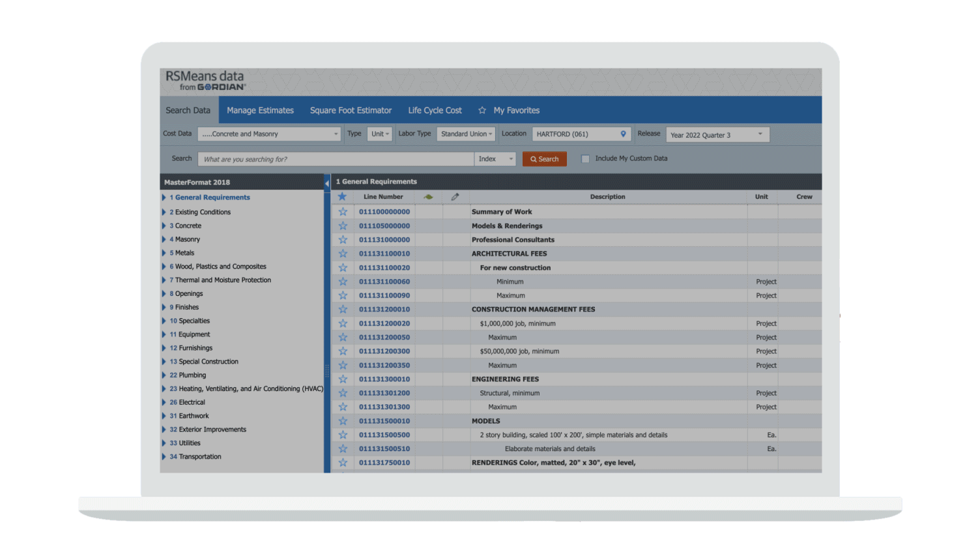
Task: Select 9 Finishes in tree
Action: click(x=184, y=307)
